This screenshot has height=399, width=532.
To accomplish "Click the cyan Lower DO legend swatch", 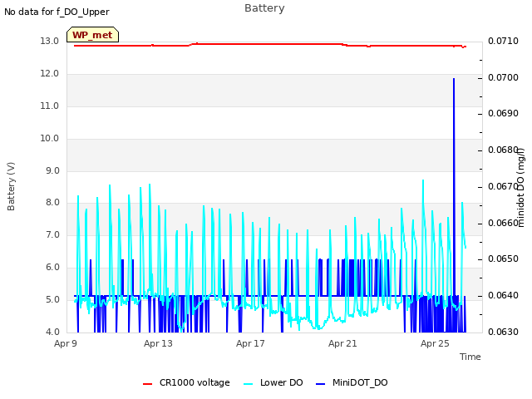I will pos(249,384).
